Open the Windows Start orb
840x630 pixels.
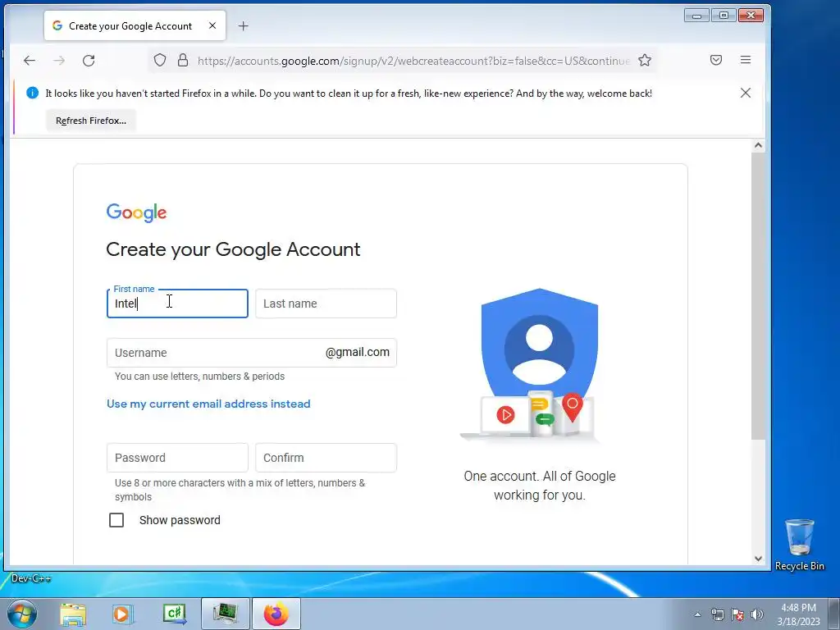coord(22,614)
